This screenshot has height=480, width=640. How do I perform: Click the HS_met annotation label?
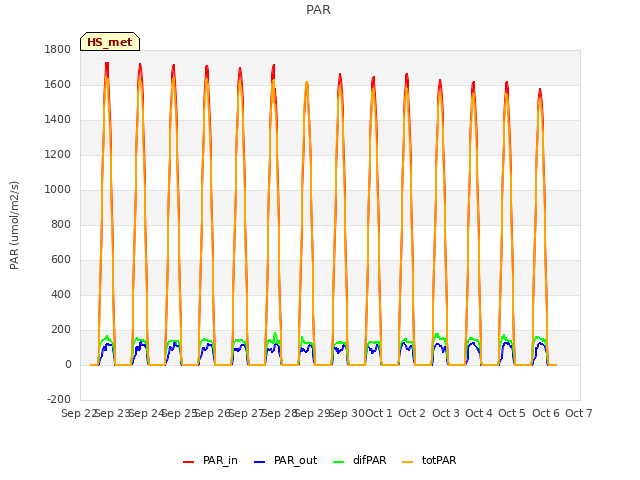coord(110,42)
